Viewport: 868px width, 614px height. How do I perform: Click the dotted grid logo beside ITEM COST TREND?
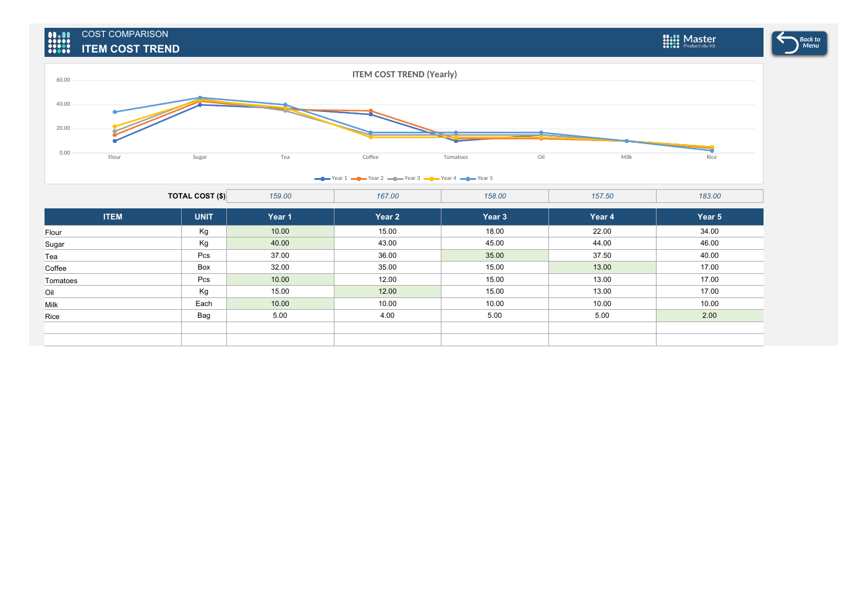click(59, 43)
